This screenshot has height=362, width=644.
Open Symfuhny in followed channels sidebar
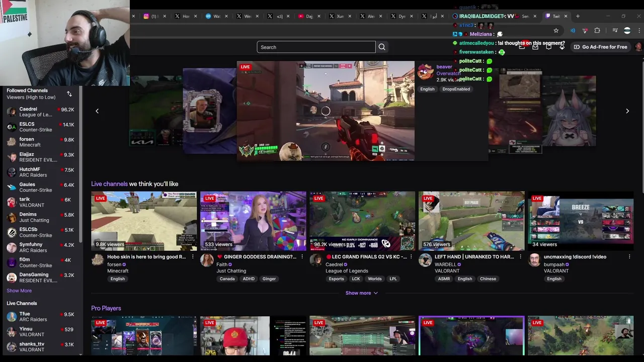click(40, 247)
